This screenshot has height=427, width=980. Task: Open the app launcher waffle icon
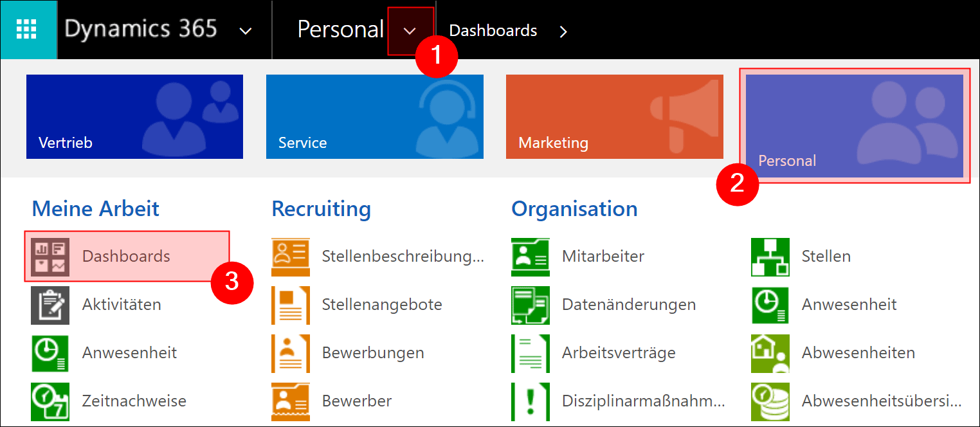click(x=27, y=30)
